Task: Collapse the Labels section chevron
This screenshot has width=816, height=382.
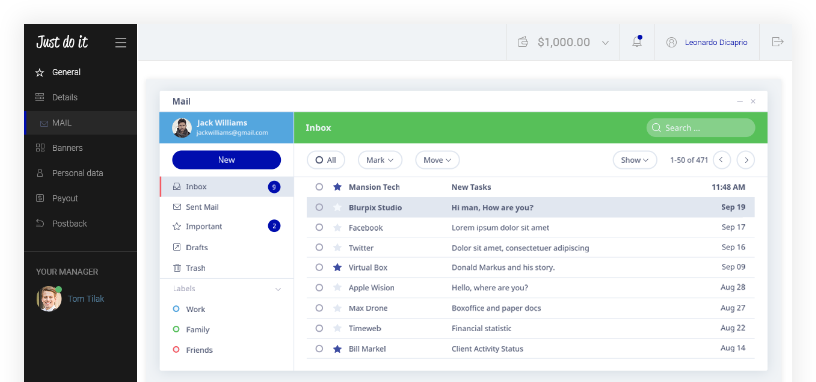Action: coord(278,289)
